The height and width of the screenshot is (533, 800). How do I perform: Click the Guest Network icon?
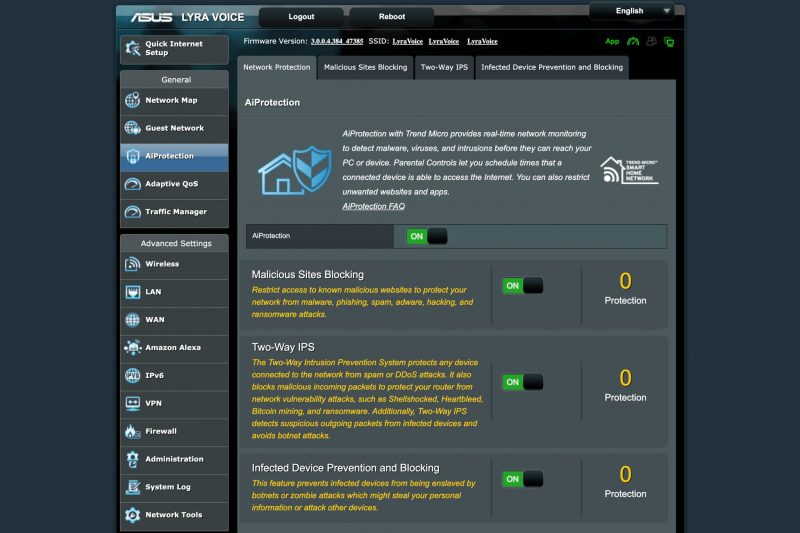click(x=133, y=128)
